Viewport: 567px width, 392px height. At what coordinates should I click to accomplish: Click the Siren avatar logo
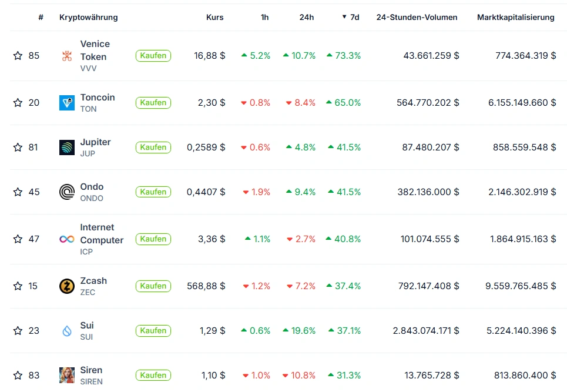click(x=67, y=376)
